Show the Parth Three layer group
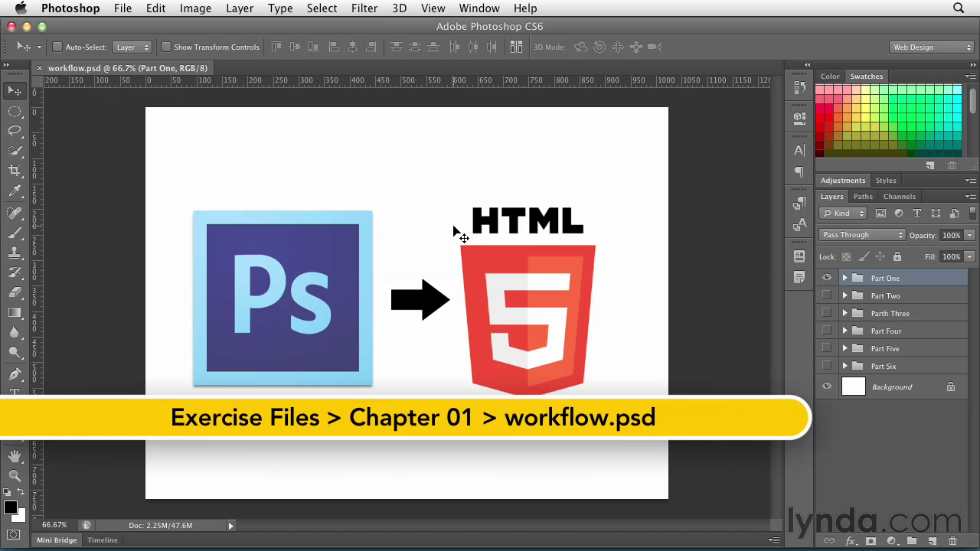This screenshot has width=980, height=551. click(827, 313)
